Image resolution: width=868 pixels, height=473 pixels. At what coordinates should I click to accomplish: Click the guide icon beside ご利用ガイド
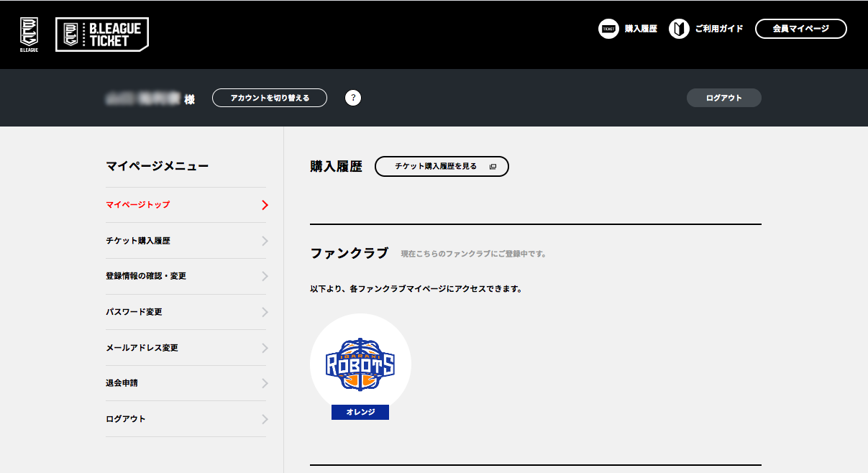pos(679,29)
